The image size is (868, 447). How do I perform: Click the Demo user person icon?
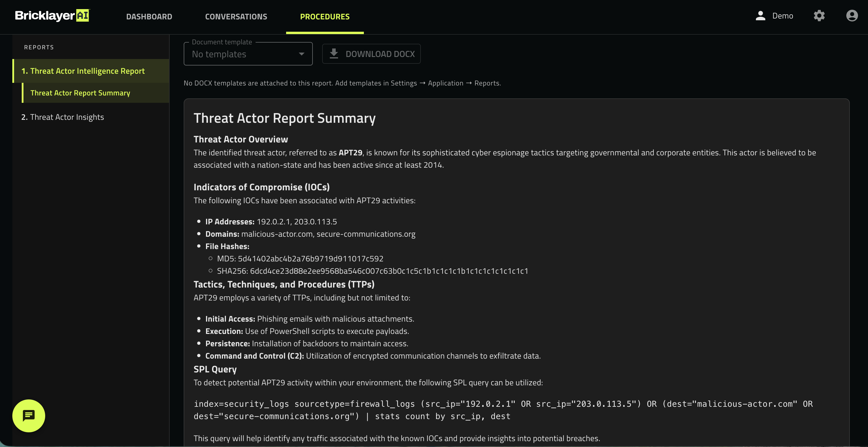(x=761, y=16)
